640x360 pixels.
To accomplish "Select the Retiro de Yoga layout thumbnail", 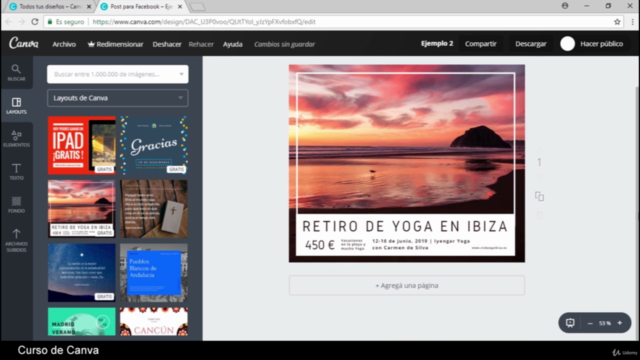I will [82, 209].
